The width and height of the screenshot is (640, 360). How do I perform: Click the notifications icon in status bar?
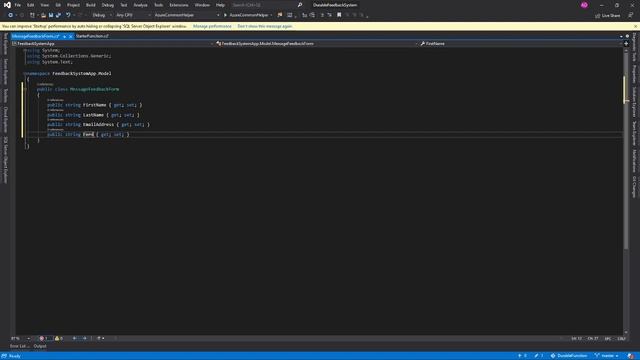[x=631, y=356]
